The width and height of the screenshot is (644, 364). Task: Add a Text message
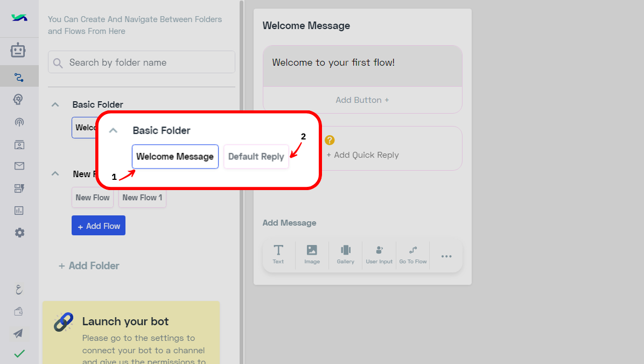pyautogui.click(x=278, y=254)
